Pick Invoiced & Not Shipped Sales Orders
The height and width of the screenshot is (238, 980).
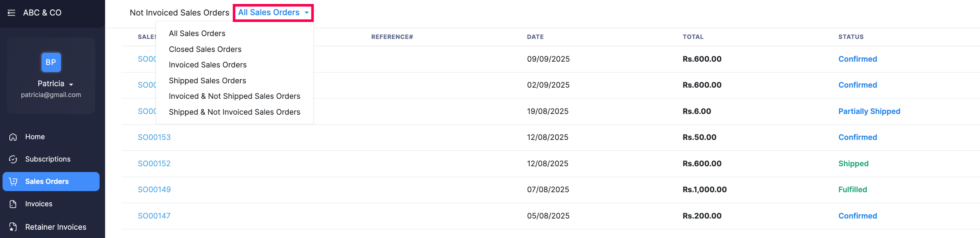click(x=234, y=96)
